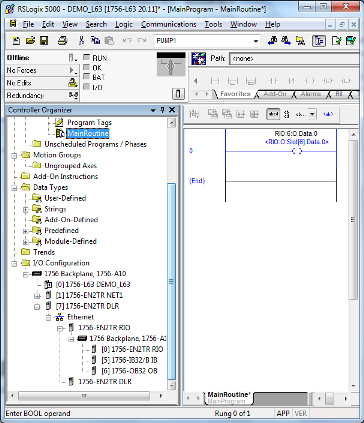The image size is (364, 423).
Task: Click the Verify Routine icon
Action: coord(337,41)
